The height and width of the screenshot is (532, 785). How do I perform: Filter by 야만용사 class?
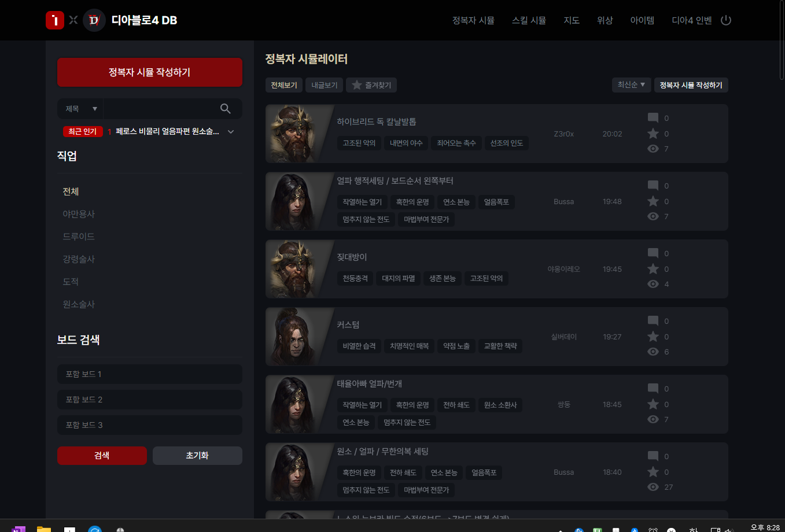point(79,214)
